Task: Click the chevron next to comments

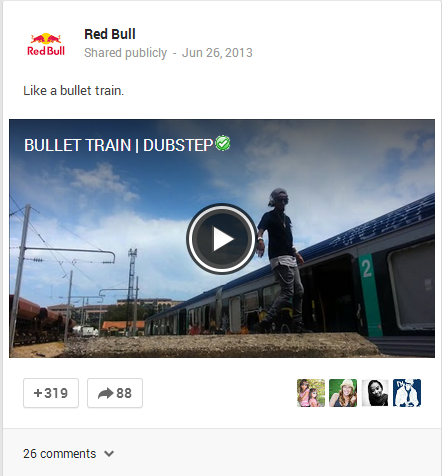Action: click(109, 454)
